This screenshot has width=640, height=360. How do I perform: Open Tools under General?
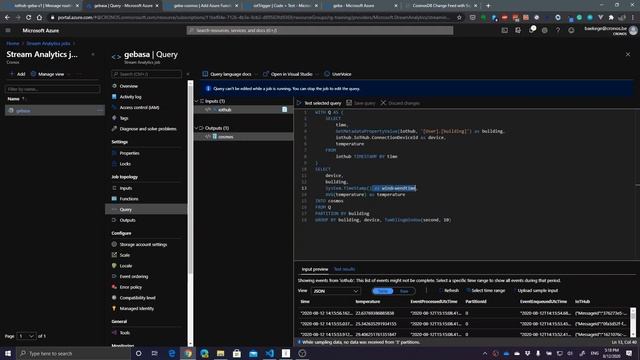point(124,333)
